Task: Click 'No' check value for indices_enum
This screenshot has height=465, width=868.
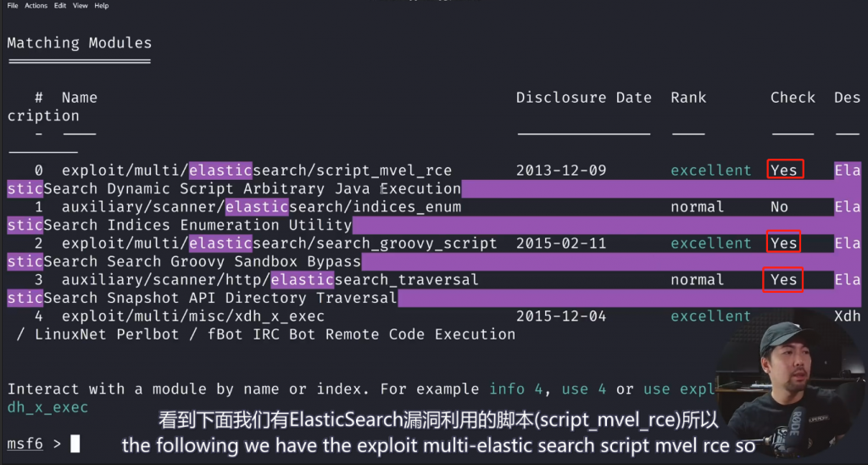Action: point(780,207)
